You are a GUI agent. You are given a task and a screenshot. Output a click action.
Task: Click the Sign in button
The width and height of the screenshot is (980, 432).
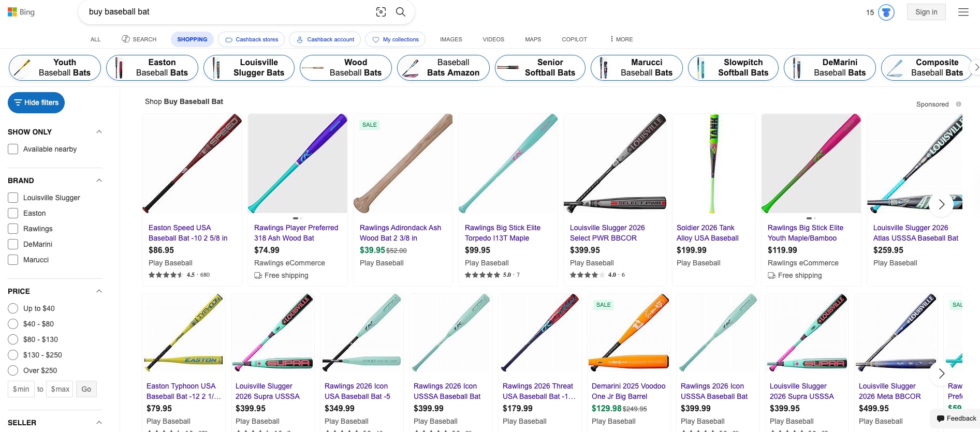(926, 11)
